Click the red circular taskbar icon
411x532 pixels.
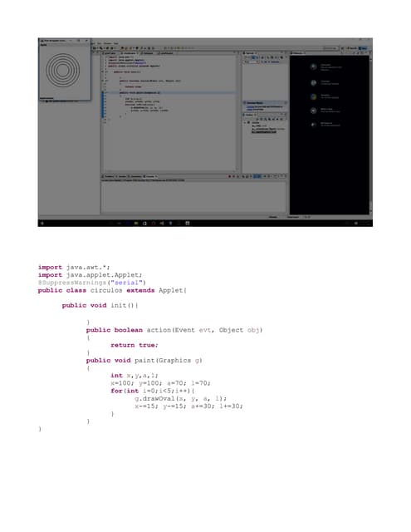[x=153, y=224]
